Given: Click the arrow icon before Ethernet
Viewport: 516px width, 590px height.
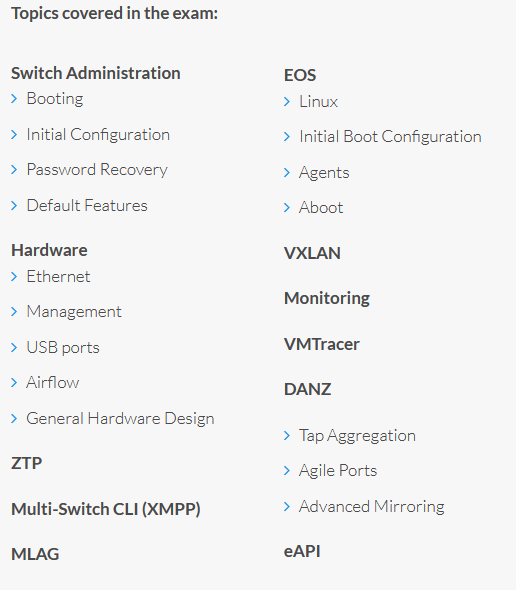Looking at the screenshot, I should (x=14, y=277).
